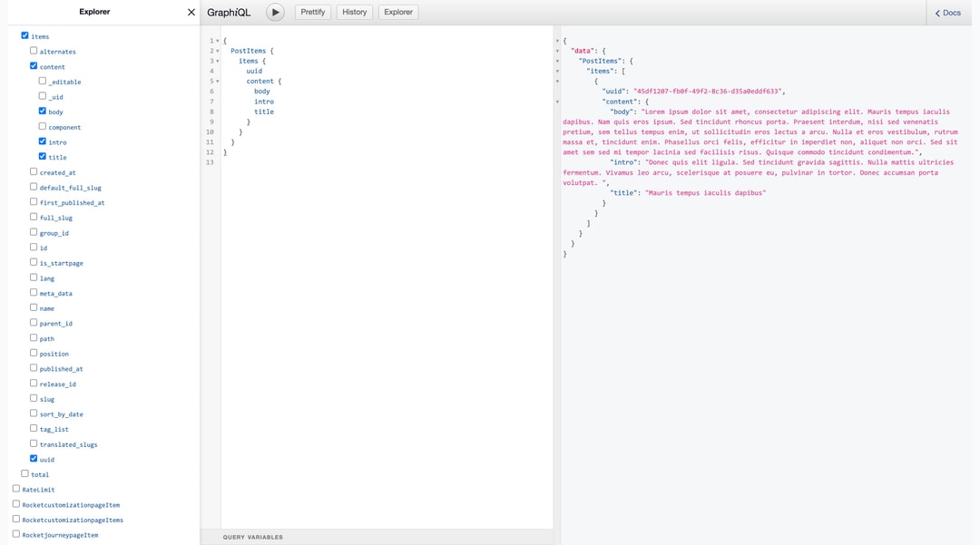Image resolution: width=980 pixels, height=545 pixels.
Task: Check the component field checkbox
Action: pos(43,126)
